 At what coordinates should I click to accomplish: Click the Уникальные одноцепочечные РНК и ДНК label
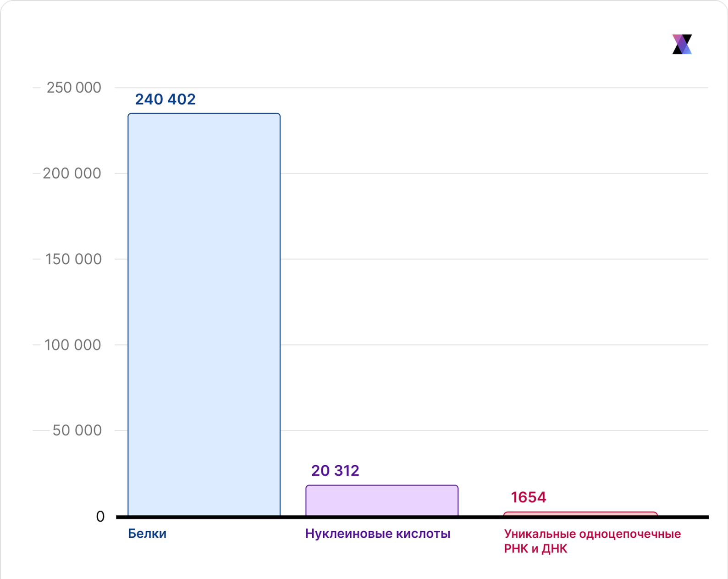(x=592, y=541)
